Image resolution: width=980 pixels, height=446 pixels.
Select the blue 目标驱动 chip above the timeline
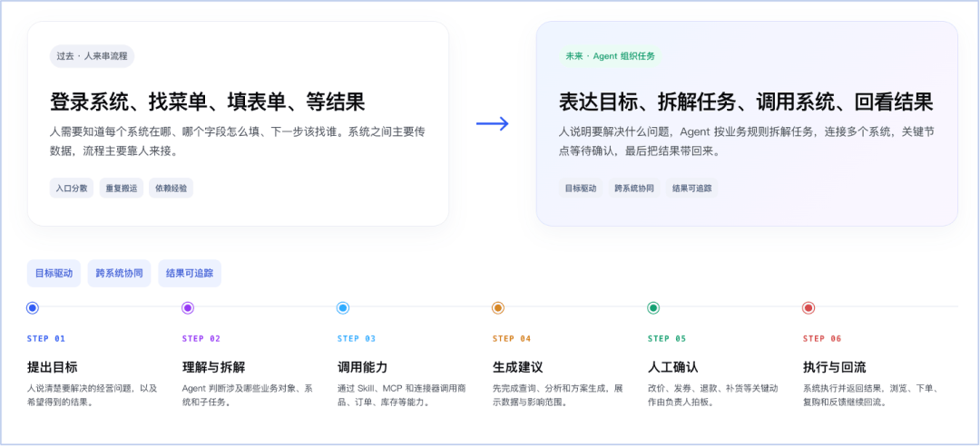coord(54,273)
